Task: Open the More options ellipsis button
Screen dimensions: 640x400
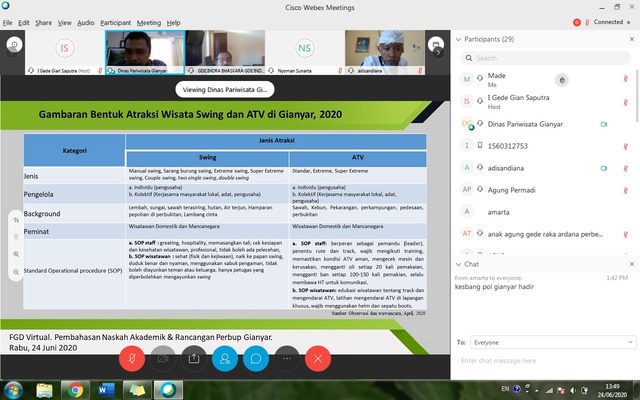Action: 286,357
